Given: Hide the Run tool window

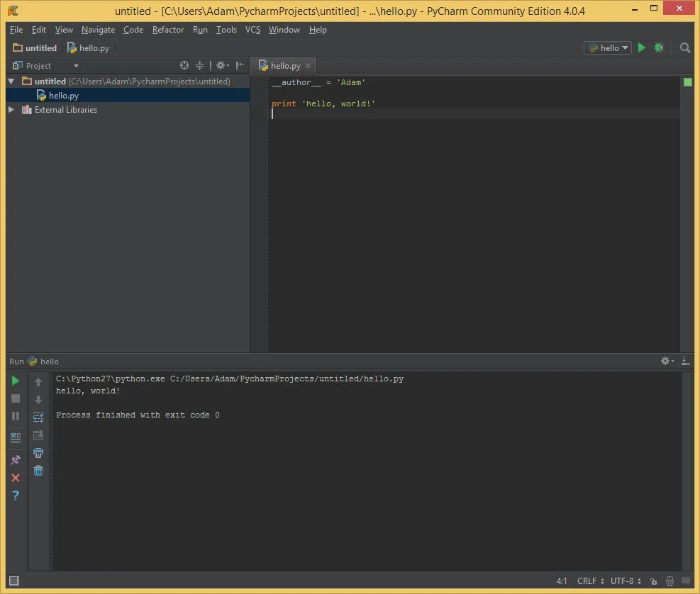Looking at the screenshot, I should [685, 361].
